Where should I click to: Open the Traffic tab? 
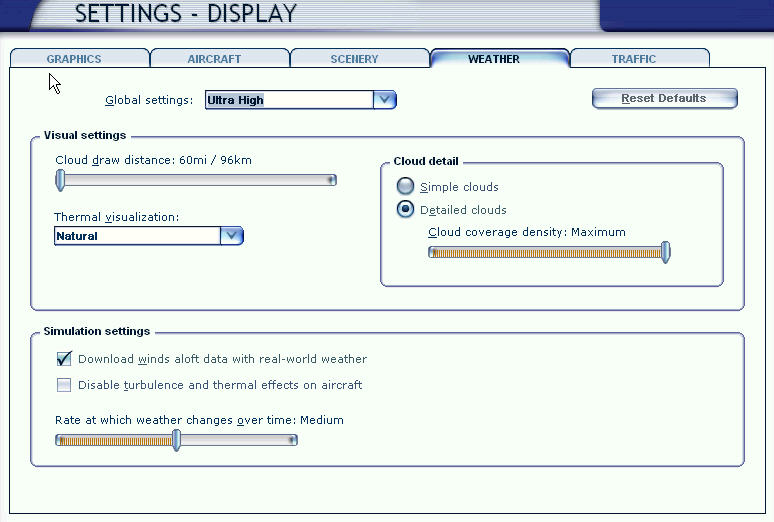coord(634,59)
